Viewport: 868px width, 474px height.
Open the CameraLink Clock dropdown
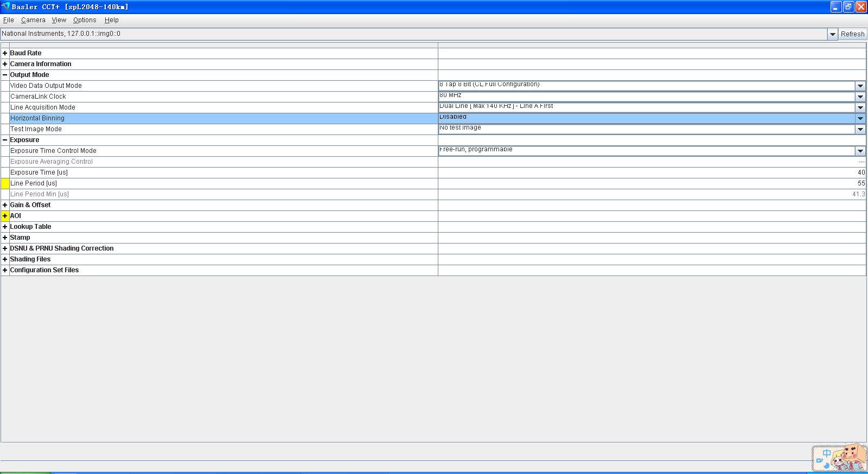point(860,97)
